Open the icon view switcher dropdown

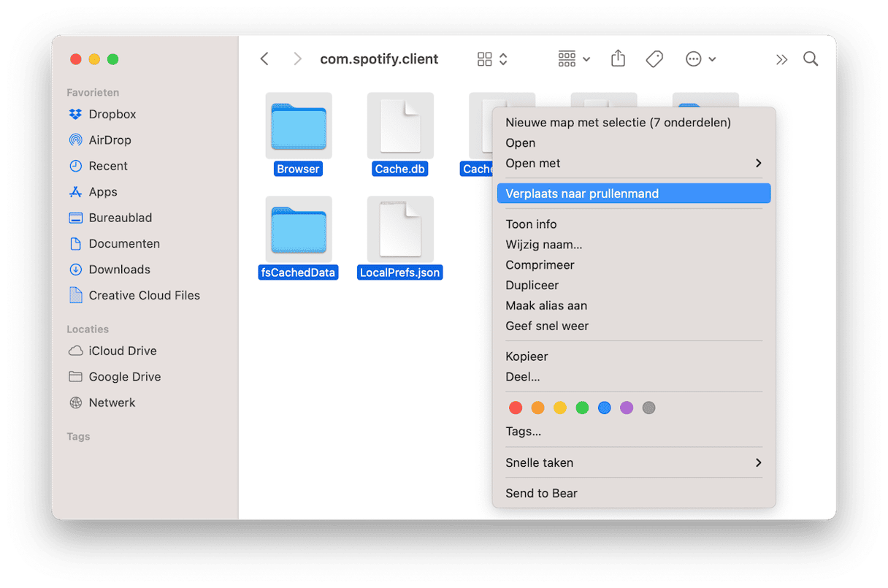tap(492, 59)
